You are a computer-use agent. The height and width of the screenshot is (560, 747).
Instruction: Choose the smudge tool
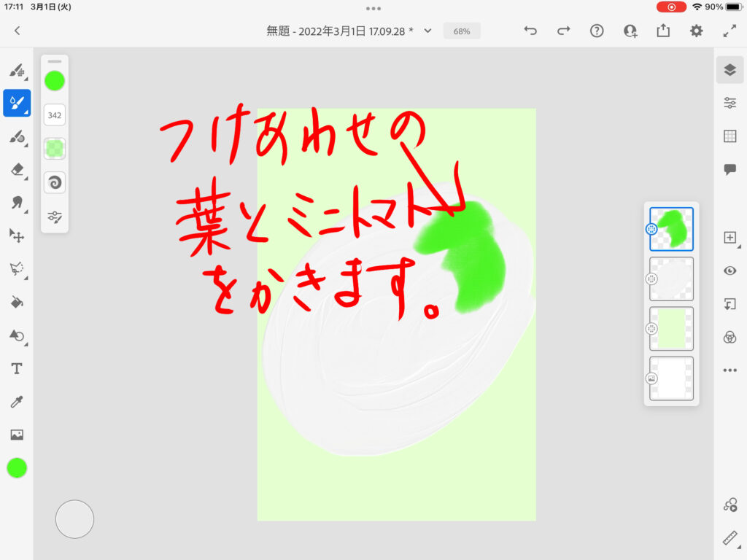pyautogui.click(x=16, y=203)
